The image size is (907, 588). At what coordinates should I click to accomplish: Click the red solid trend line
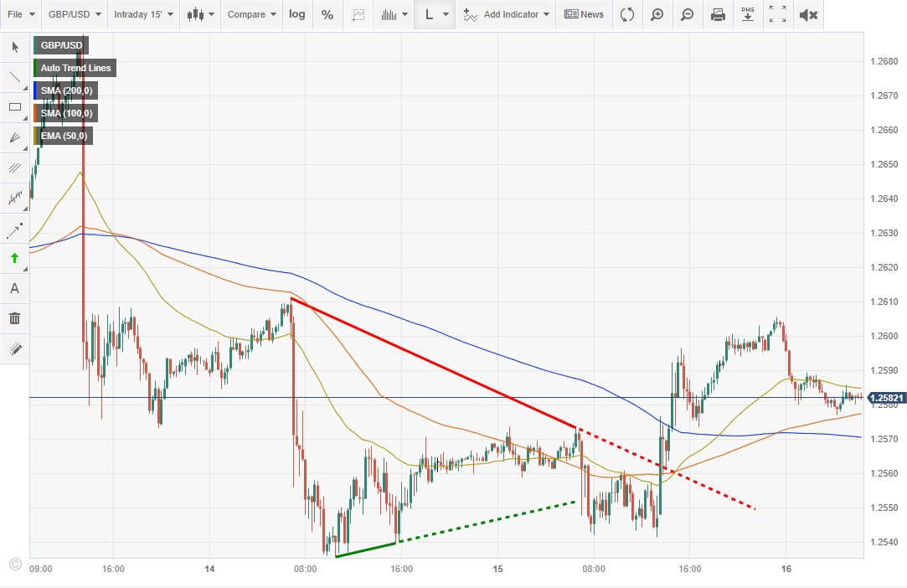pos(433,363)
